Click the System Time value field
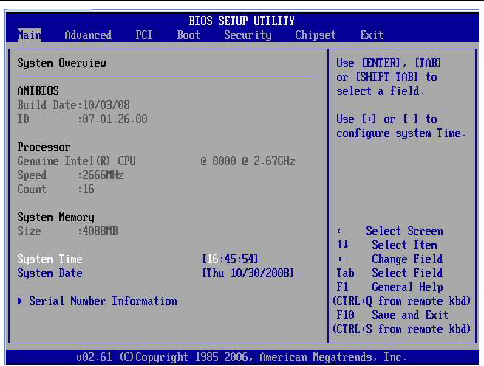This screenshot has width=484, height=366. [230, 259]
